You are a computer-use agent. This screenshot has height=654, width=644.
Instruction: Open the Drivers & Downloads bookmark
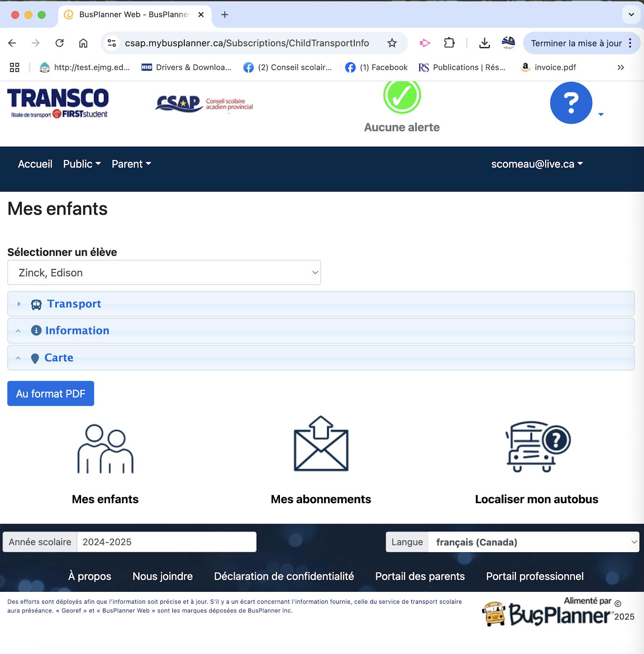pos(186,67)
